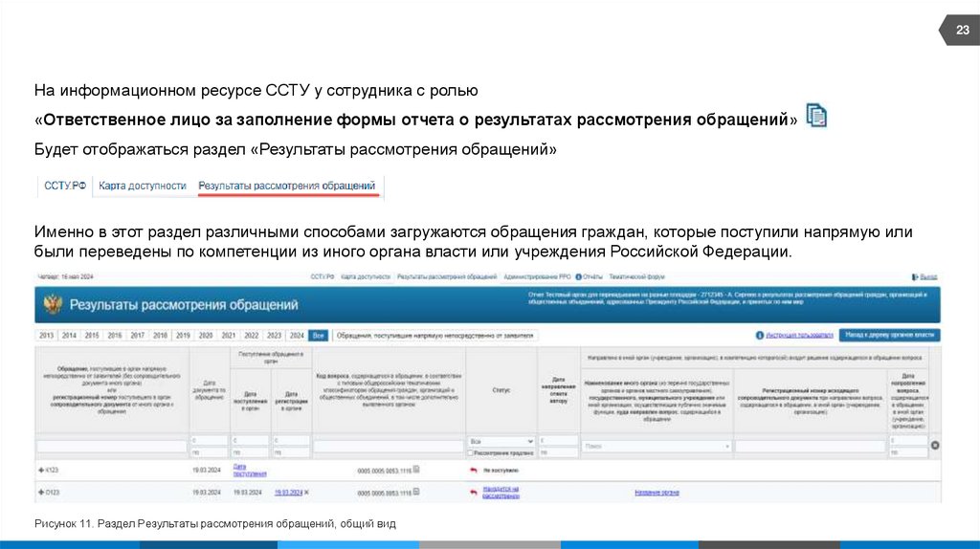Image resolution: width=980 pixels, height=549 pixels.
Task: Focus the Дата поступления 'с' filter field
Action: [250, 441]
